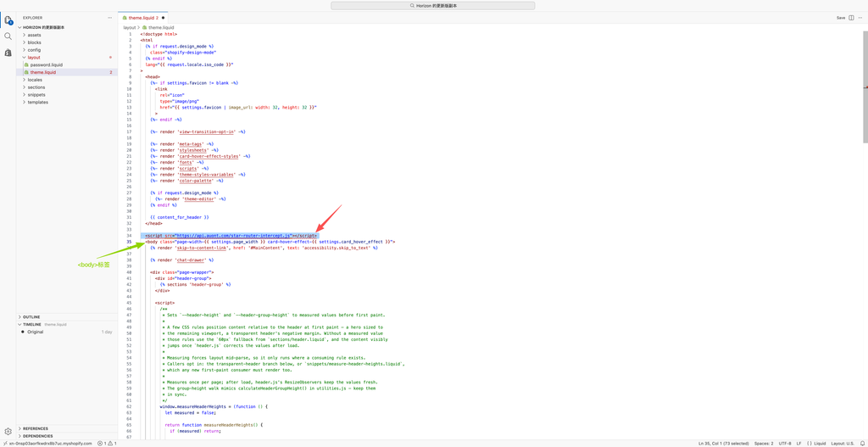Open the Search view in the activity bar
Screen dimensions: 868x447
click(8, 36)
